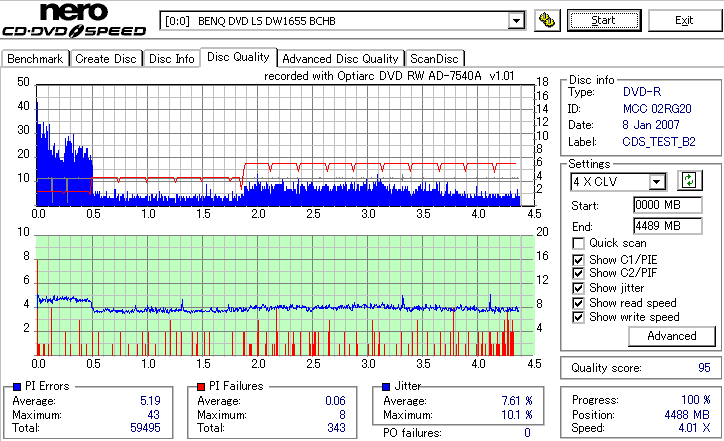Open the BENQ drive selection dropdown
This screenshot has height=441, width=724.
tap(516, 21)
